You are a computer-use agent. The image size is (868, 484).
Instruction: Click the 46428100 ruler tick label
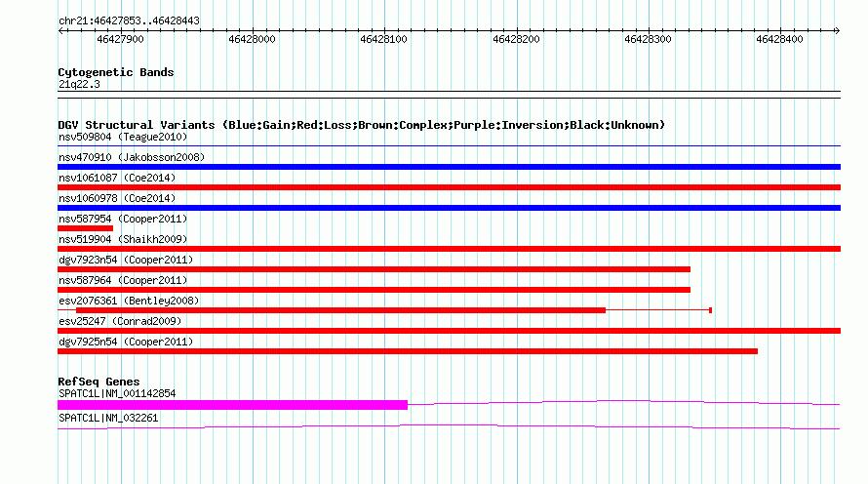pos(383,39)
